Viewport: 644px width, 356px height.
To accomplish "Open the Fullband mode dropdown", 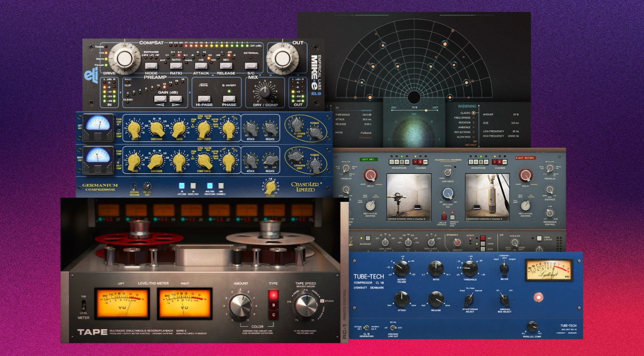I will pyautogui.click(x=366, y=132).
